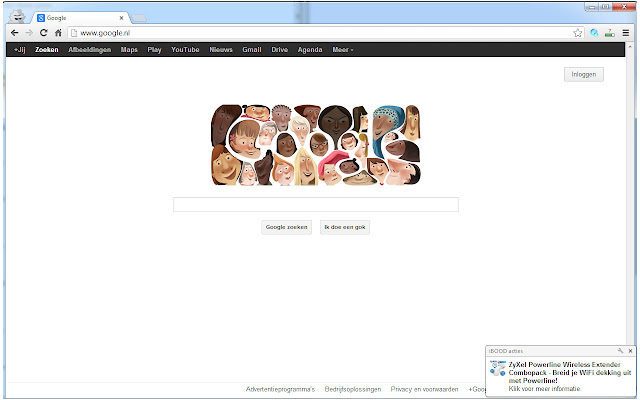This screenshot has width=640, height=400.
Task: Reload the Google page
Action: pyautogui.click(x=44, y=33)
